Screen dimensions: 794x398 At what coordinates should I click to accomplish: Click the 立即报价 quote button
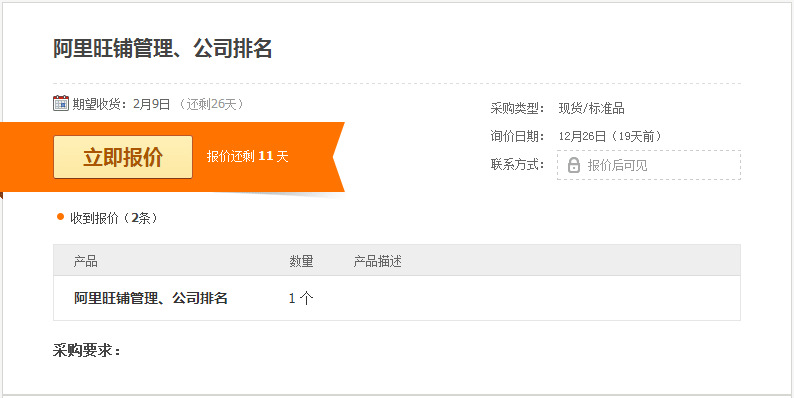pyautogui.click(x=123, y=157)
